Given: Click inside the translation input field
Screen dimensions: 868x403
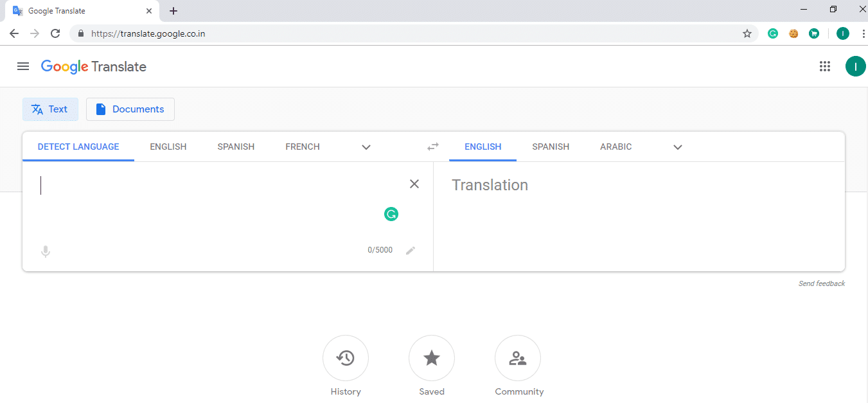Looking at the screenshot, I should click(x=193, y=193).
